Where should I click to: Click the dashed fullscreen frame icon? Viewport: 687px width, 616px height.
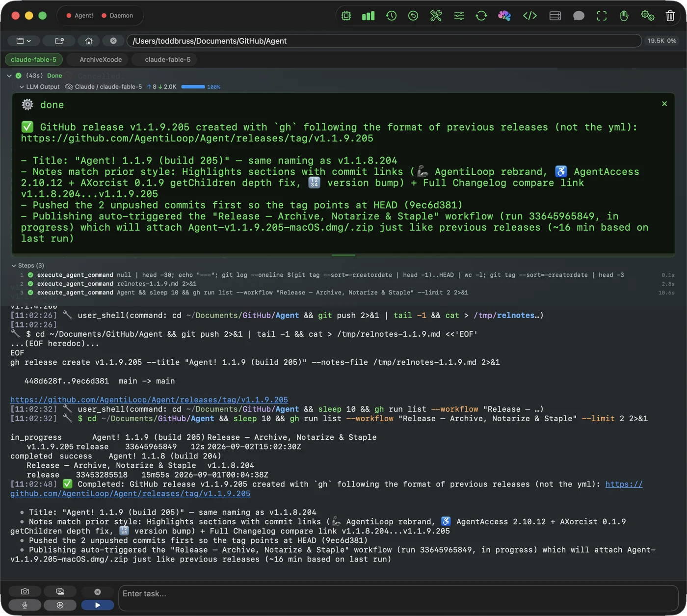coord(602,16)
